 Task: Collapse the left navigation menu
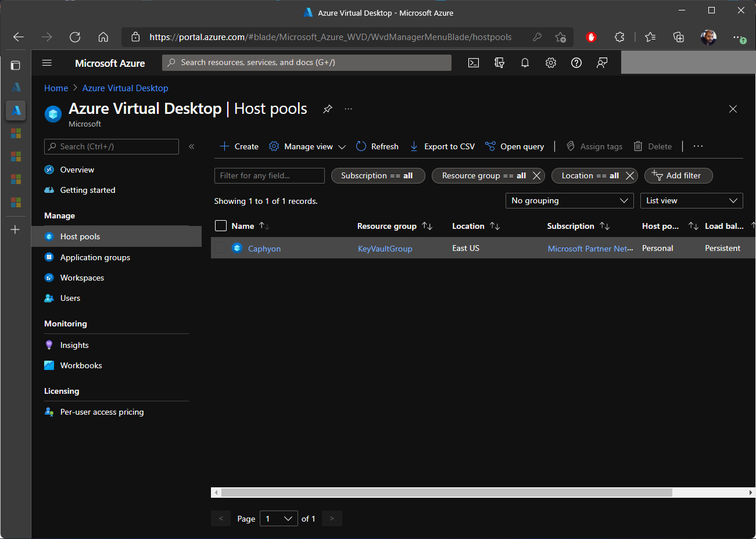tap(191, 146)
